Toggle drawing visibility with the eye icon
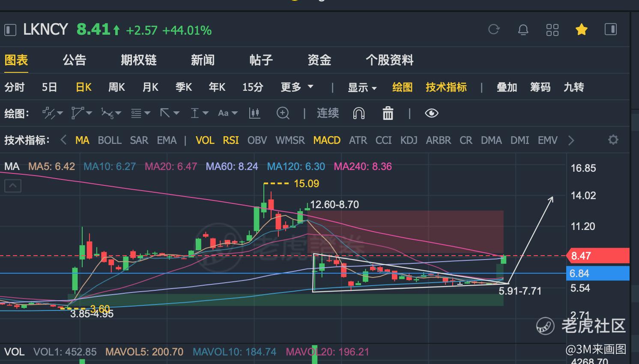Screen dimensions: 639x364 [431, 113]
